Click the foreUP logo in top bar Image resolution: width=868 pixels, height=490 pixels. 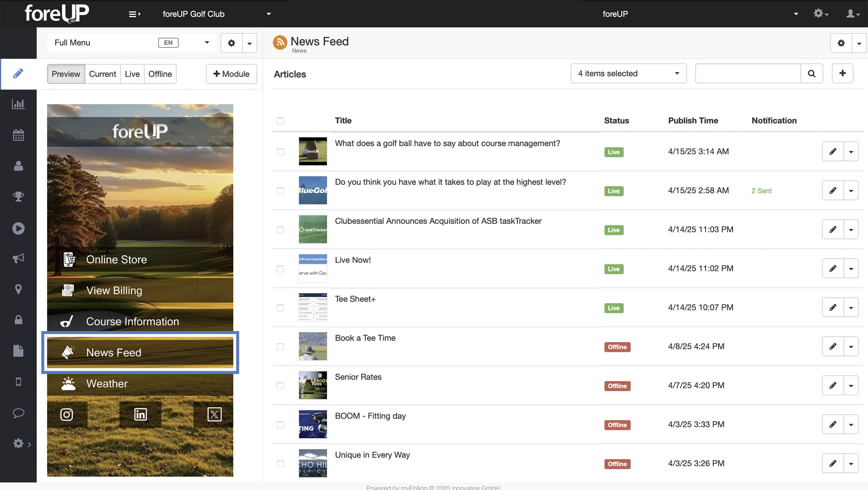point(57,13)
